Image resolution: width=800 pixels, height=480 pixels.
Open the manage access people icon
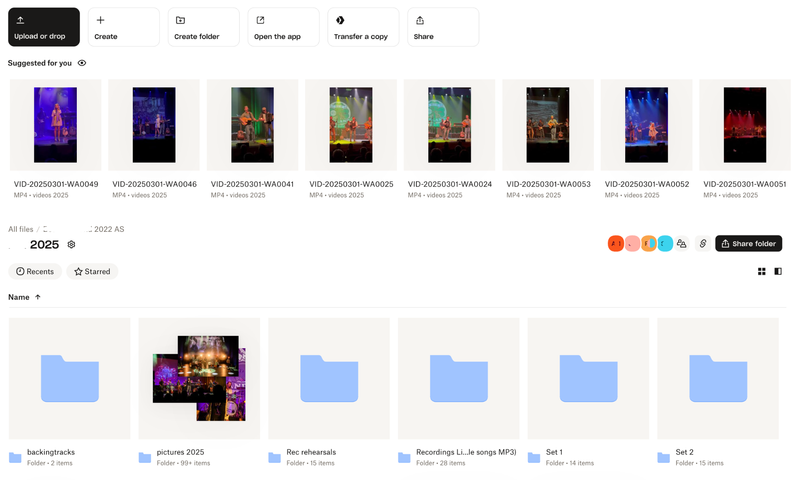[x=681, y=244]
